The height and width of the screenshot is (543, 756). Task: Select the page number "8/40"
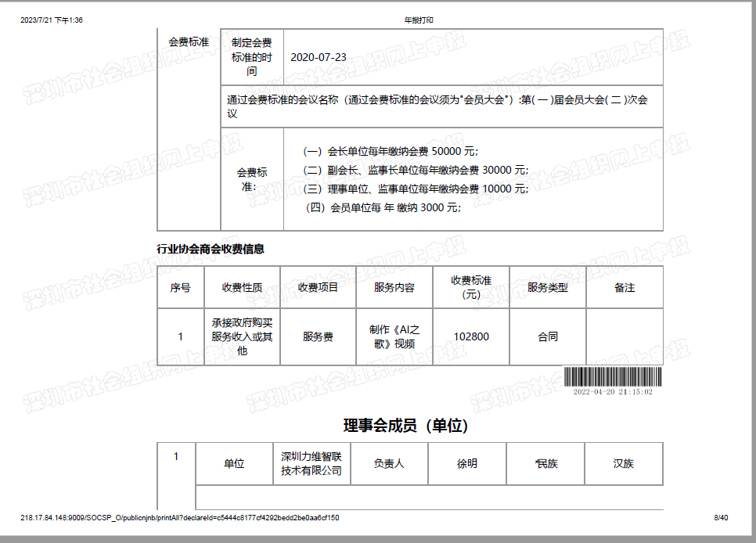[x=722, y=518]
